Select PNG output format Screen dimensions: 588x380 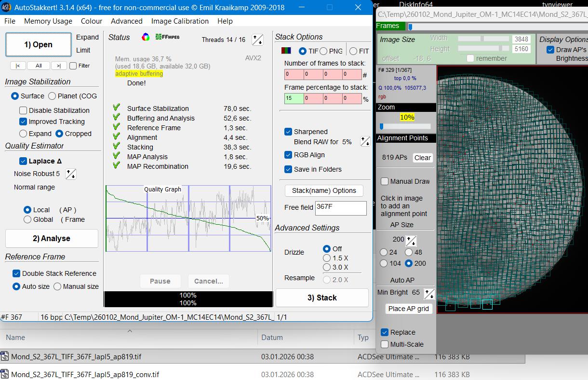pos(323,51)
